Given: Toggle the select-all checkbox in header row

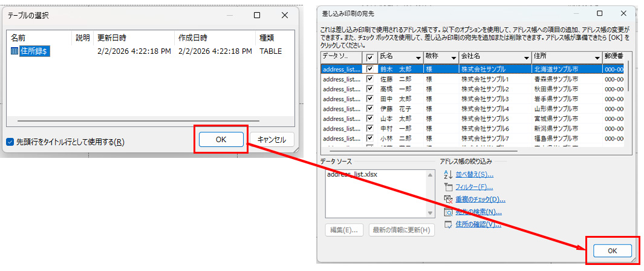Looking at the screenshot, I should point(370,57).
